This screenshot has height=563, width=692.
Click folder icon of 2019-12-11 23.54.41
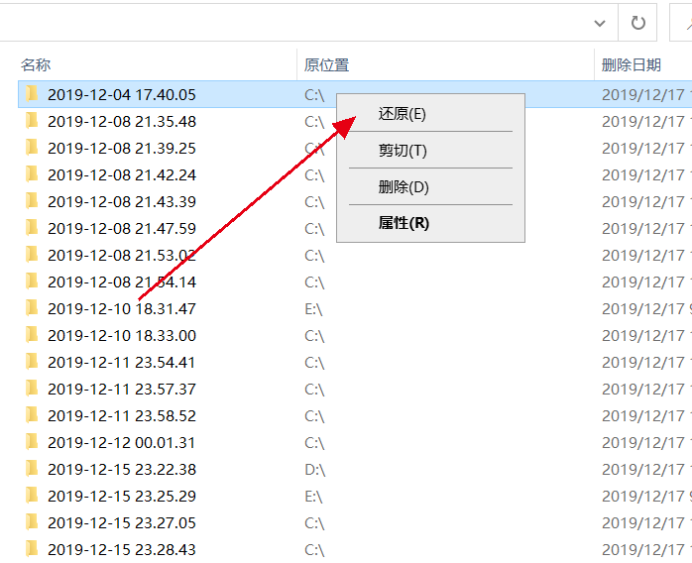pyautogui.click(x=32, y=362)
